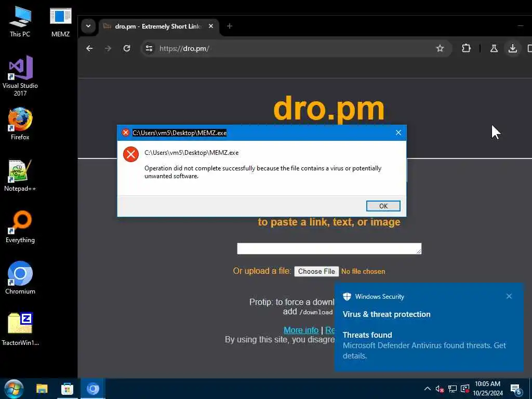Select the dro.pm browser tab
Viewport: 532px width, 399px height.
pos(159,26)
